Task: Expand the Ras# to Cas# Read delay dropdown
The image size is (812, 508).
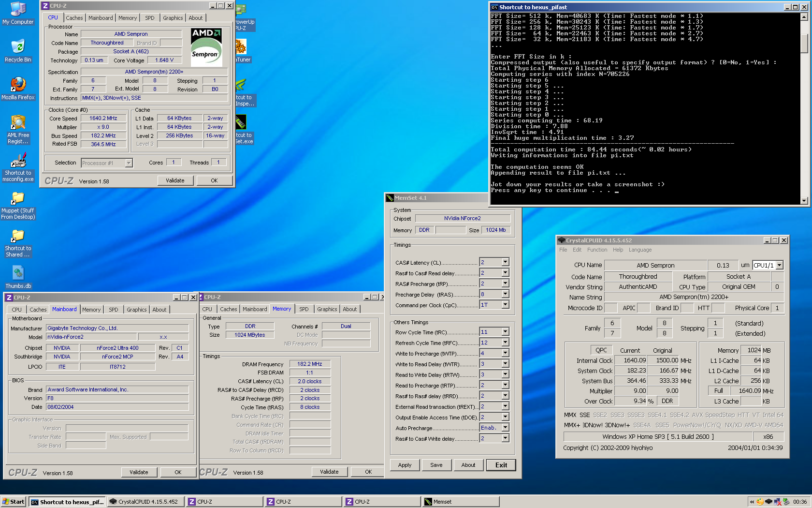Action: pos(505,273)
